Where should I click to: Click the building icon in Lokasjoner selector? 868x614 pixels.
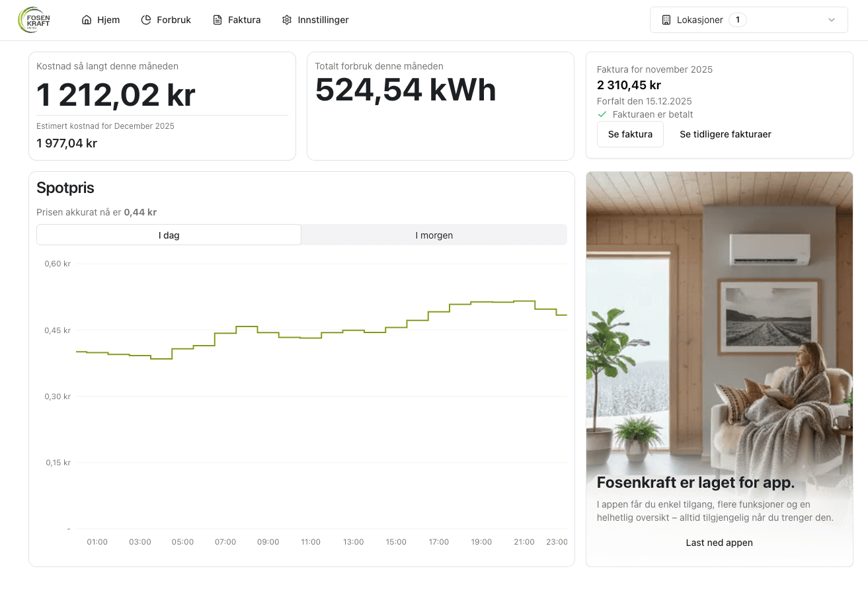click(x=666, y=20)
